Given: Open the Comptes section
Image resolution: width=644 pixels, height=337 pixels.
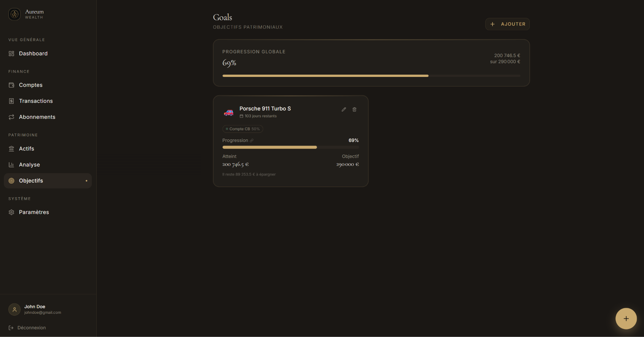Looking at the screenshot, I should (x=48, y=85).
